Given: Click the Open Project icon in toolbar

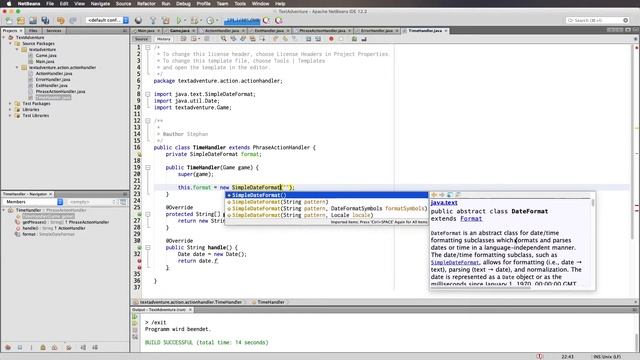Looking at the screenshot, I should click(x=33, y=20).
